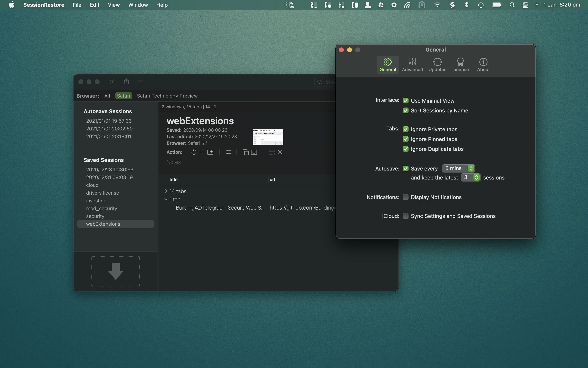Select the Safari browser filter

click(x=124, y=96)
